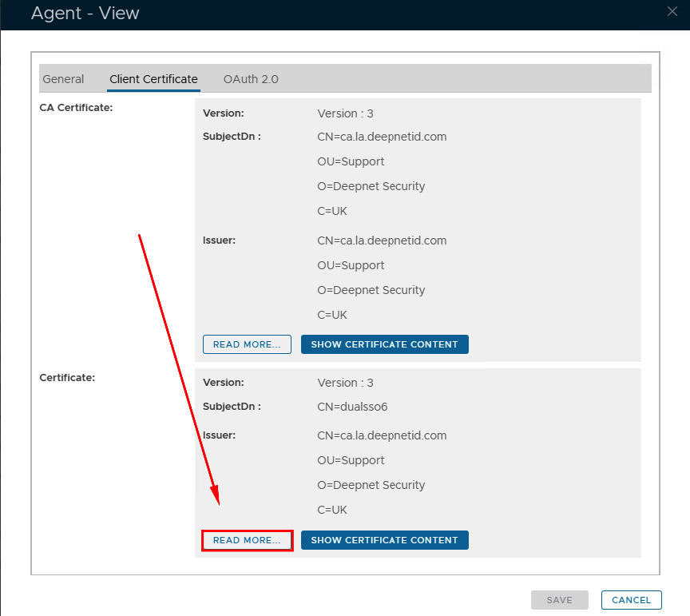This screenshot has width=690, height=616.
Task: Close the Agent - View dialog with X
Action: (x=672, y=10)
